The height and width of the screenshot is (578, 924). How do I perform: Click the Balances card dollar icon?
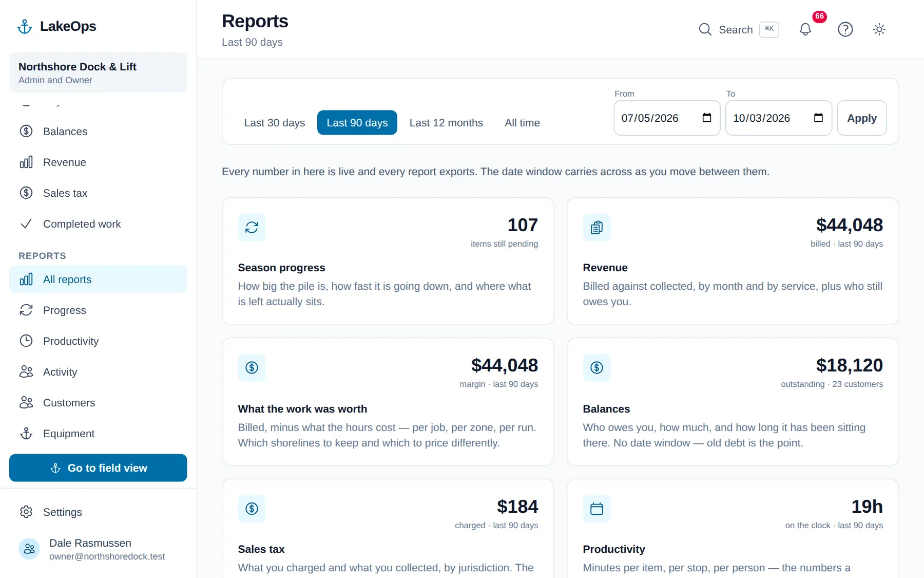click(596, 367)
